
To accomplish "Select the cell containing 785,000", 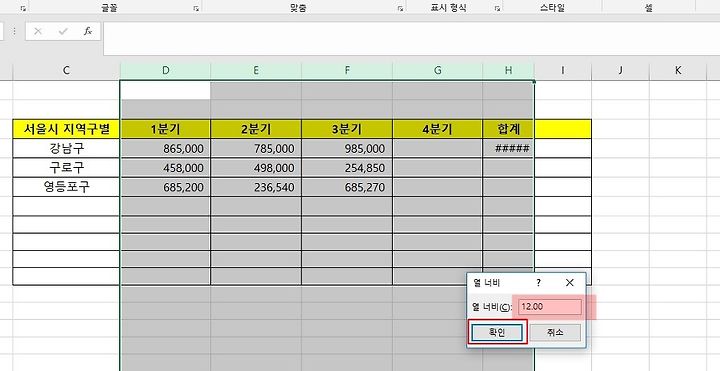I will pyautogui.click(x=256, y=148).
